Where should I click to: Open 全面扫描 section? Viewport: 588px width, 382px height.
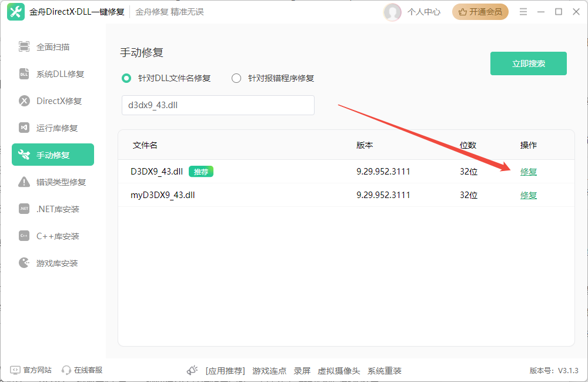click(x=53, y=47)
